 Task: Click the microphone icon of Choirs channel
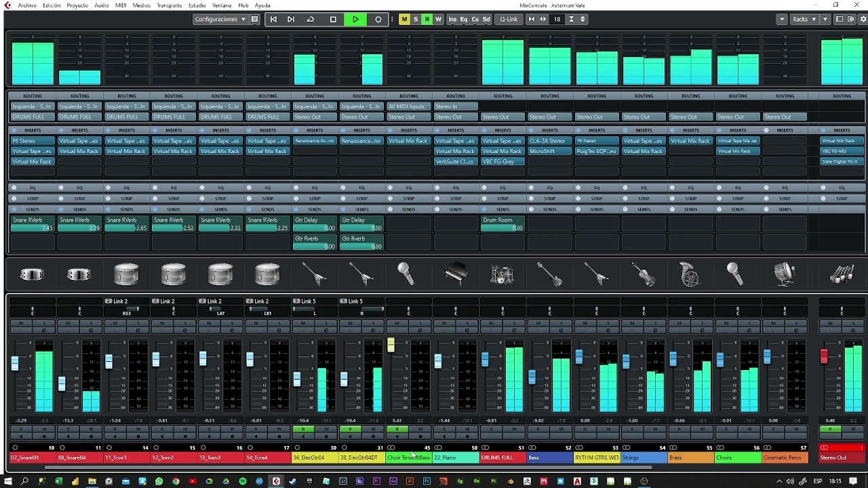click(735, 274)
